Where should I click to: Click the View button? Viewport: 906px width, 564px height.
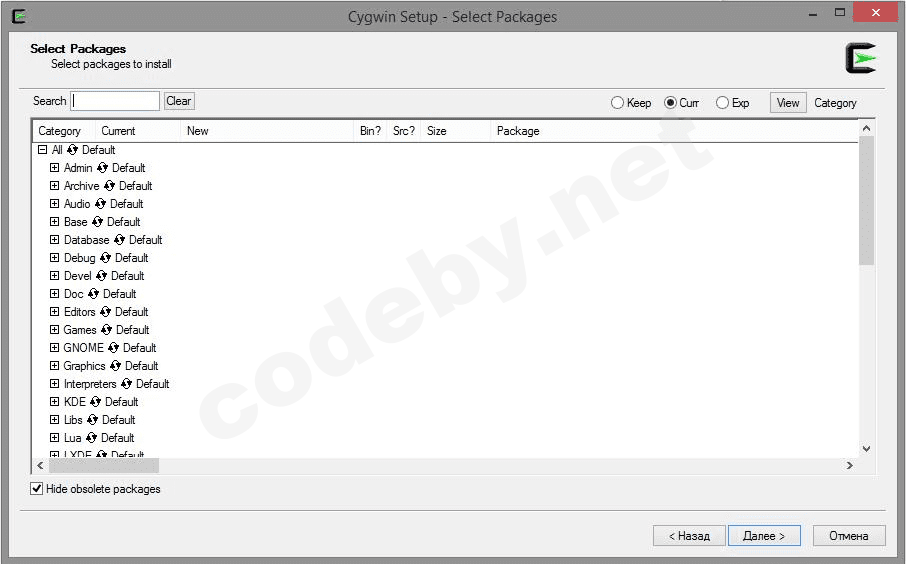(x=788, y=103)
